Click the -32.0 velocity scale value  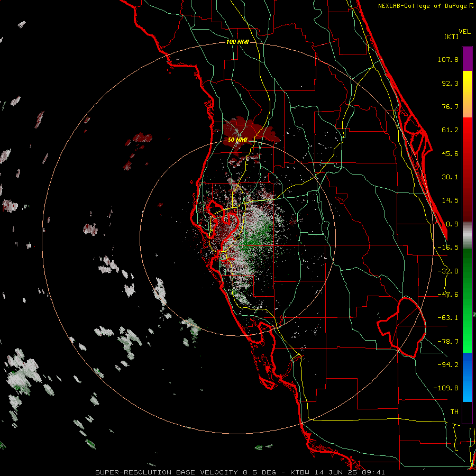pyautogui.click(x=448, y=271)
